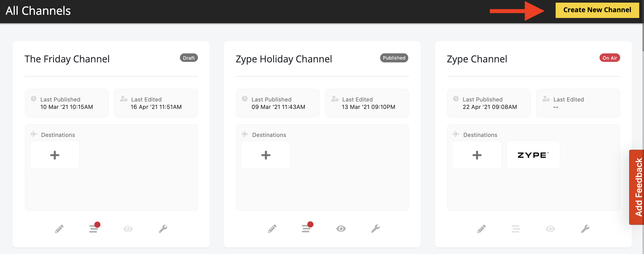Open Zype Channel schedule list icon
This screenshot has height=254, width=644.
[x=516, y=229]
